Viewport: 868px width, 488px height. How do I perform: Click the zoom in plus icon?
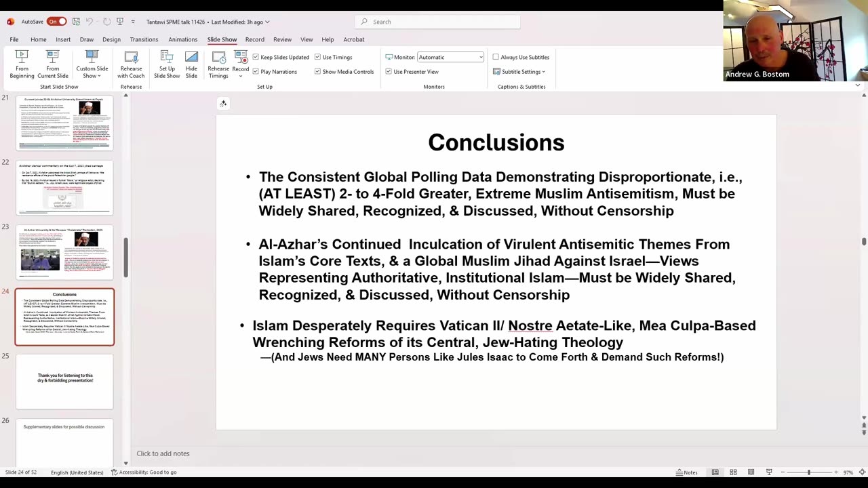point(835,472)
